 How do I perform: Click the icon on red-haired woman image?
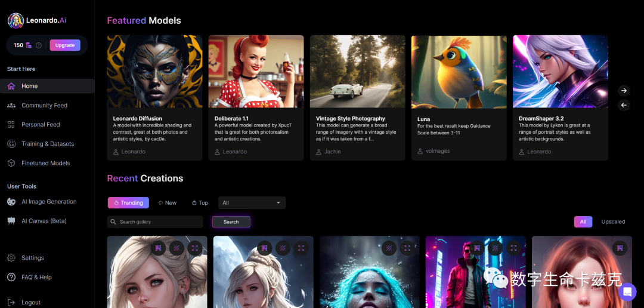tap(620, 248)
